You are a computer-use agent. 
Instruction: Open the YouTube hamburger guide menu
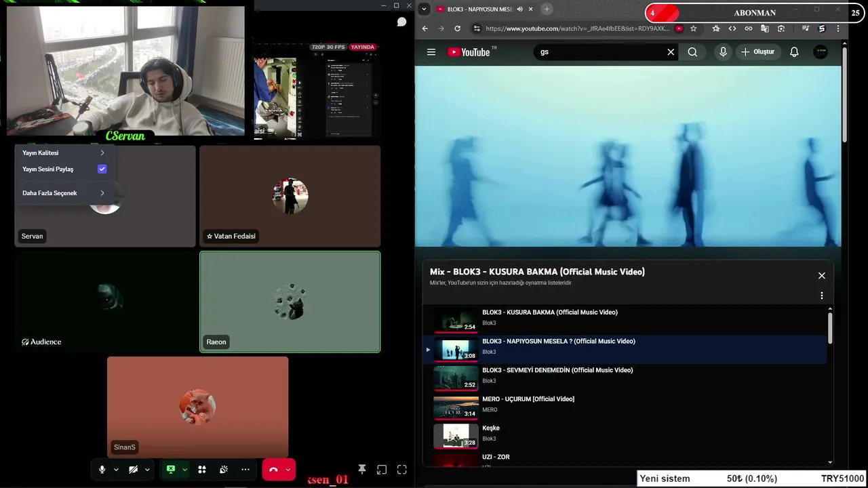pyautogui.click(x=431, y=52)
